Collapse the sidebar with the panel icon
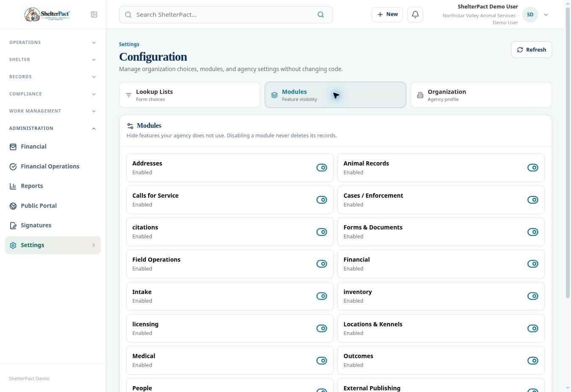 pyautogui.click(x=94, y=14)
